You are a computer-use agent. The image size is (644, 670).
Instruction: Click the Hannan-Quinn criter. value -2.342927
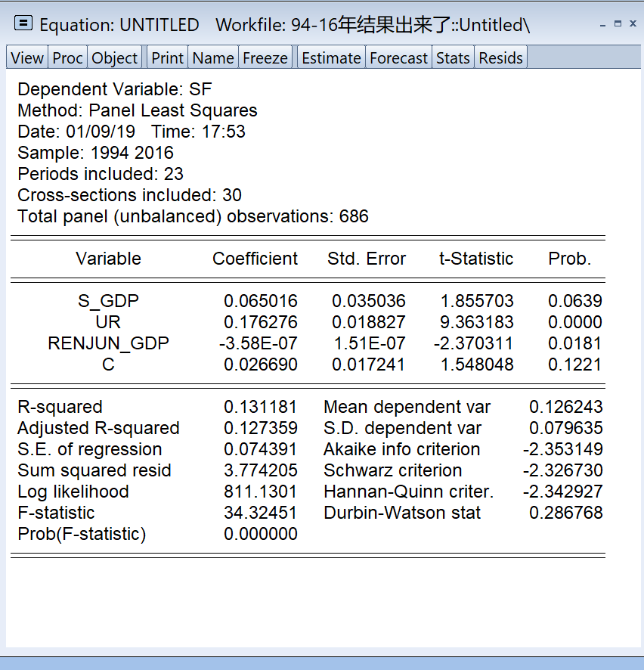pyautogui.click(x=563, y=492)
